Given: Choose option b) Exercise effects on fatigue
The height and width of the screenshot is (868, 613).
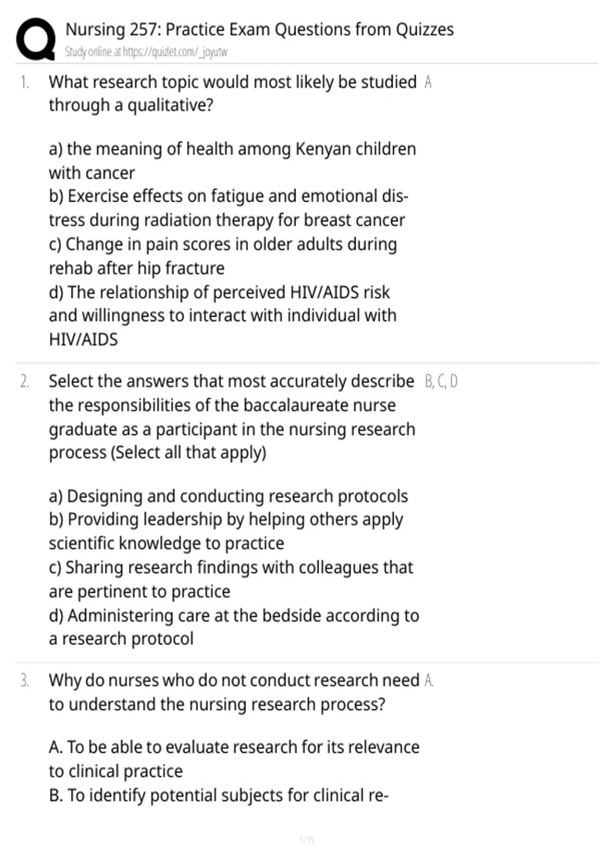Looking at the screenshot, I should (x=229, y=208).
